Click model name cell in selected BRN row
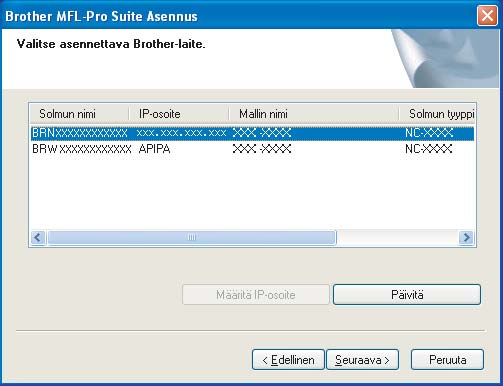Screen dimensions: 503x386 click(262, 133)
